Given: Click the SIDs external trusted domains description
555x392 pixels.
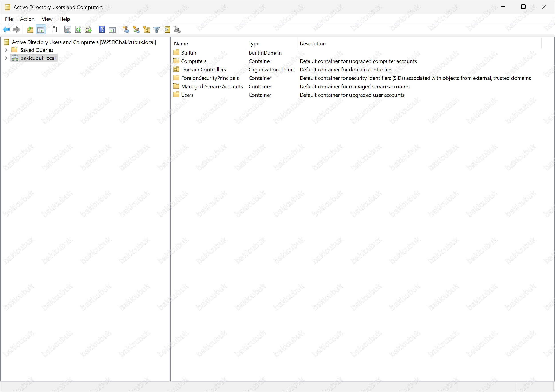Looking at the screenshot, I should 415,78.
